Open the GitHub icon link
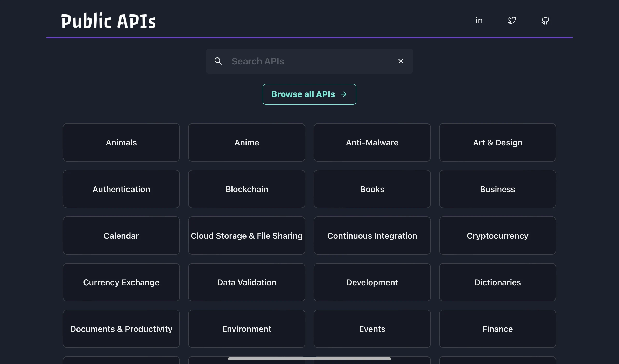Screen dimensions: 619x364 (x=545, y=20)
